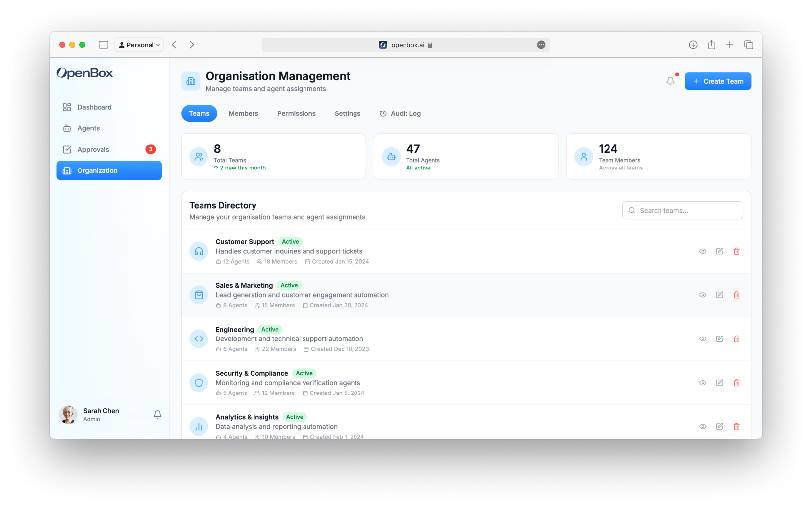Delete the Engineering team

pyautogui.click(x=736, y=339)
